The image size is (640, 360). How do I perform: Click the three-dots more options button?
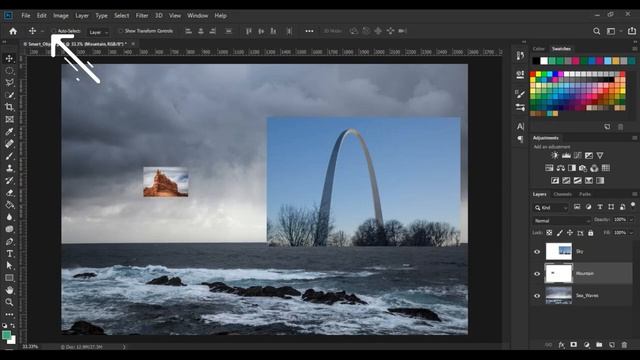309,31
